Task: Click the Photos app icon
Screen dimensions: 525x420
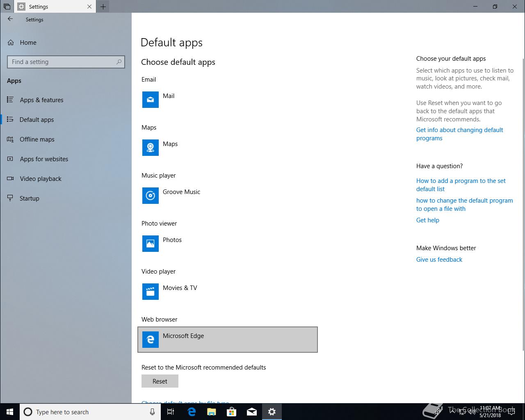Action: [151, 244]
